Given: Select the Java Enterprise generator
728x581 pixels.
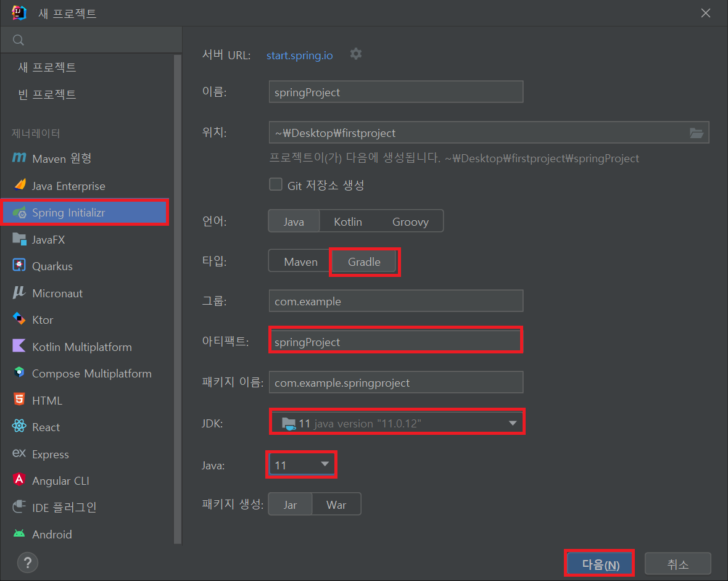Looking at the screenshot, I should pos(87,185).
